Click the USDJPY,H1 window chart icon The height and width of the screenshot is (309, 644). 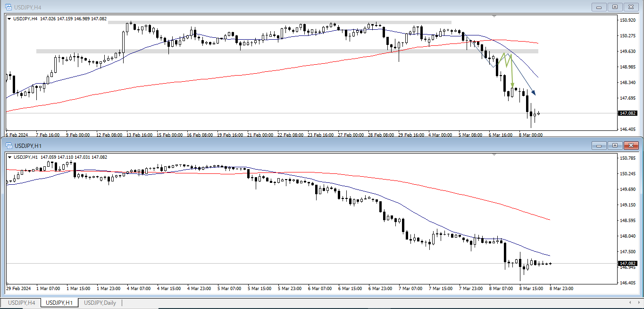(x=8, y=145)
